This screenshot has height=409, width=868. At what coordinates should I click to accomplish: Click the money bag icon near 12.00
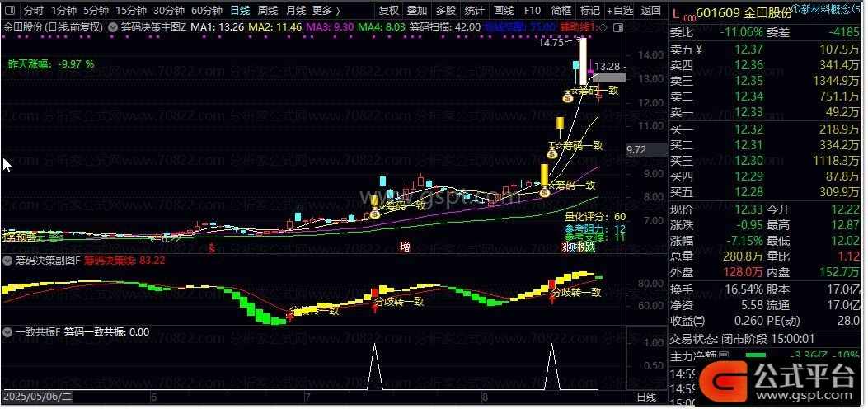click(568, 96)
